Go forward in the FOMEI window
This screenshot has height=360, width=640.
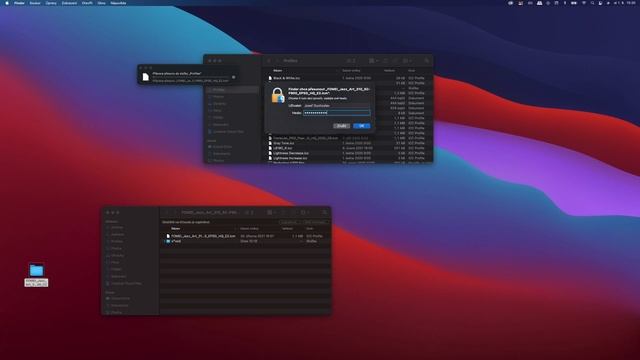click(x=175, y=212)
